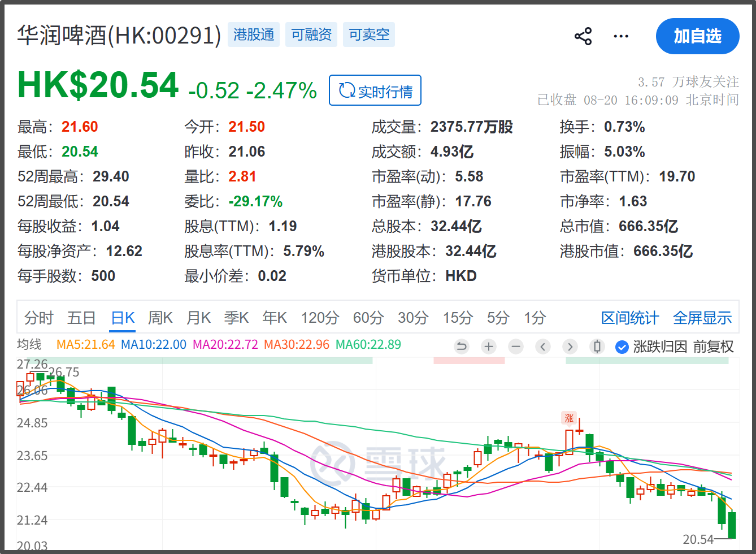The image size is (756, 554).
Task: Open the 区间统计 link
Action: [630, 318]
